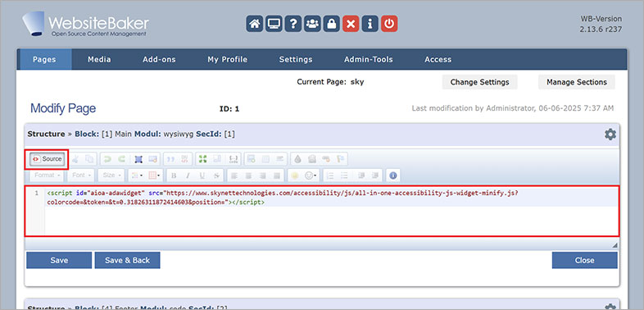Click the 'Modify Page' heading
This screenshot has width=644, height=310.
tap(63, 108)
